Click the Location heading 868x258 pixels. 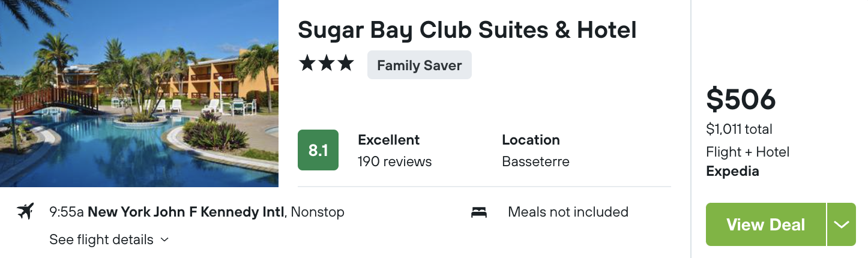531,140
